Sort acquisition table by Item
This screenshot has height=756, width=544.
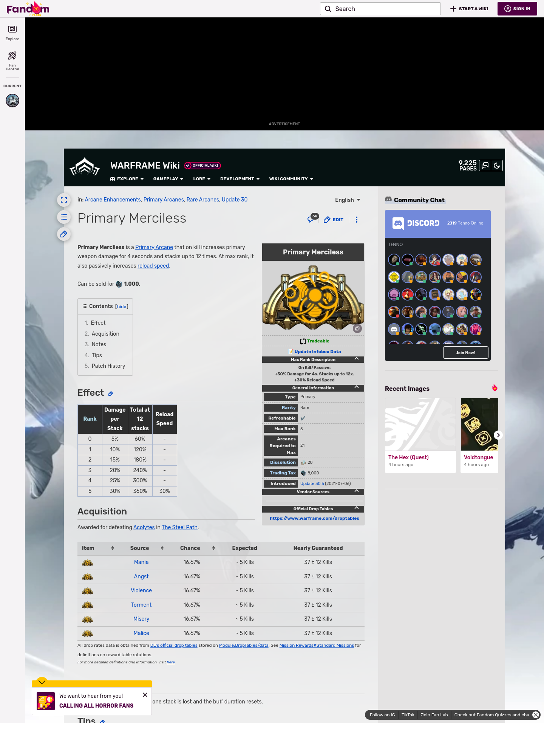[x=113, y=548]
